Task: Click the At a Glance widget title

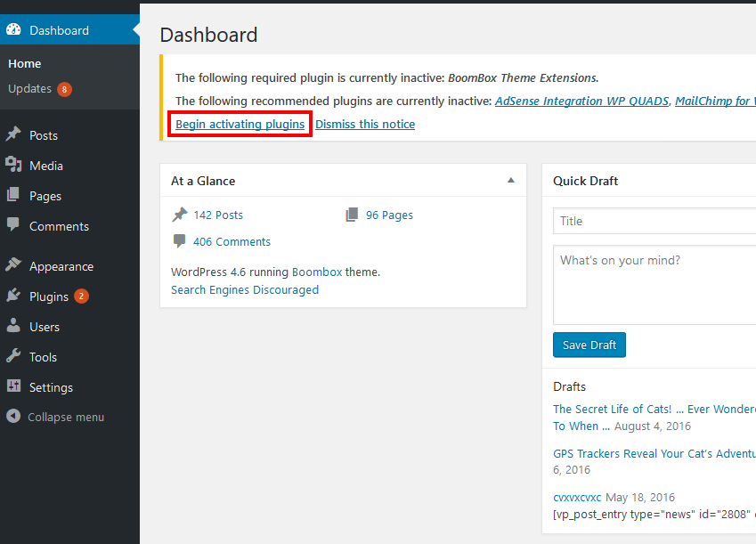Action: pyautogui.click(x=203, y=181)
